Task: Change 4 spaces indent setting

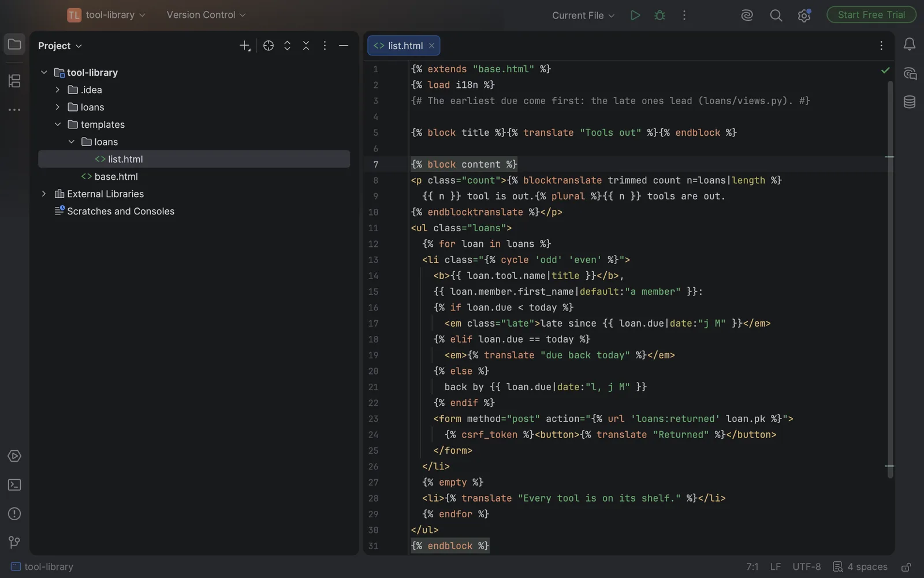Action: (860, 567)
